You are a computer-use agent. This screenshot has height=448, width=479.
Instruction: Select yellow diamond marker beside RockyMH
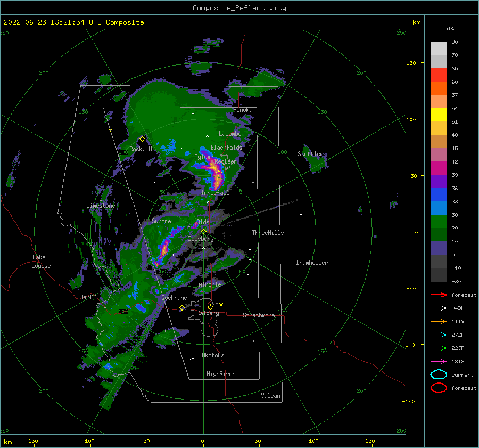(x=142, y=139)
